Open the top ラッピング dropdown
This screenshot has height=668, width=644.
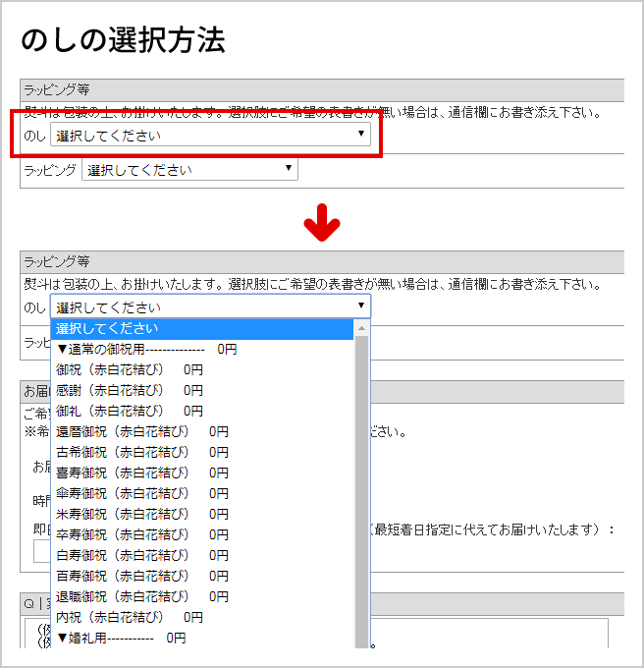point(189,169)
